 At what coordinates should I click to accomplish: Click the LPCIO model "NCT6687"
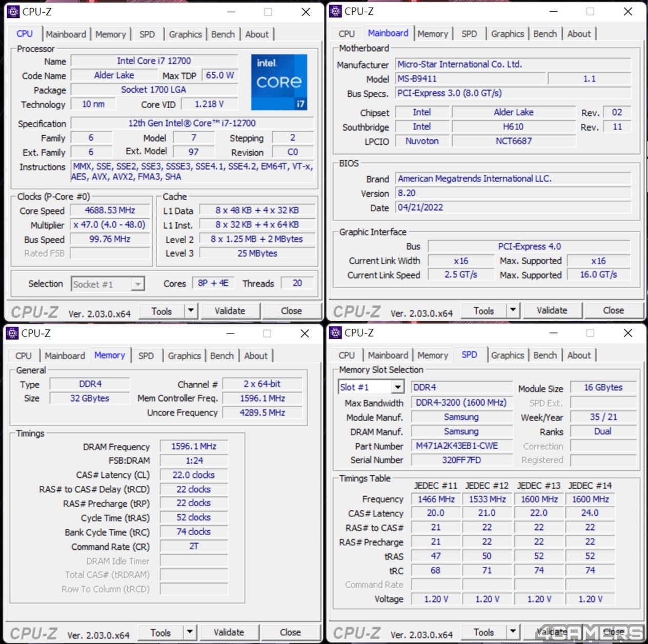(x=514, y=141)
